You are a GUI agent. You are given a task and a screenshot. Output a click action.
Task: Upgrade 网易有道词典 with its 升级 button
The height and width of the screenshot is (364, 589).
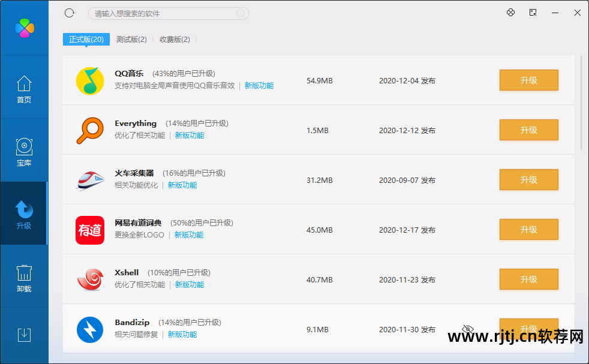point(528,230)
